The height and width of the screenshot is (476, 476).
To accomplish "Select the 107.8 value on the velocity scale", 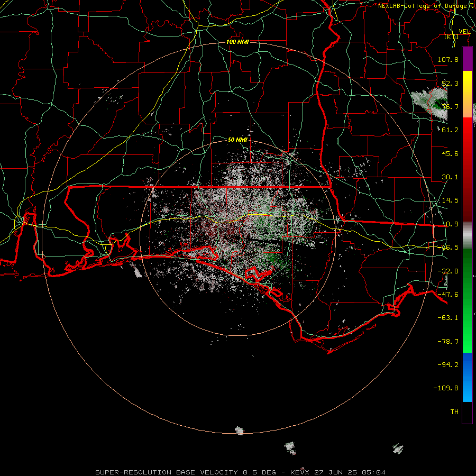I will pos(448,59).
